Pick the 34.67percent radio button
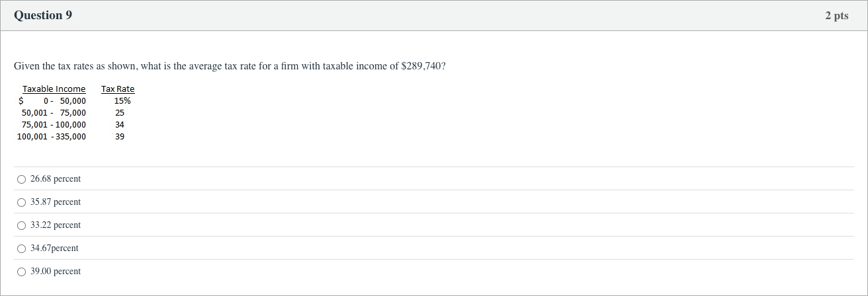Screen dimensions: 868x296 click(22, 248)
